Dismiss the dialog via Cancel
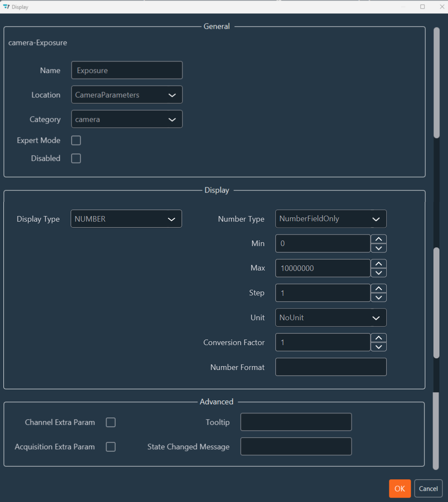Image resolution: width=448 pixels, height=502 pixels. [x=428, y=488]
